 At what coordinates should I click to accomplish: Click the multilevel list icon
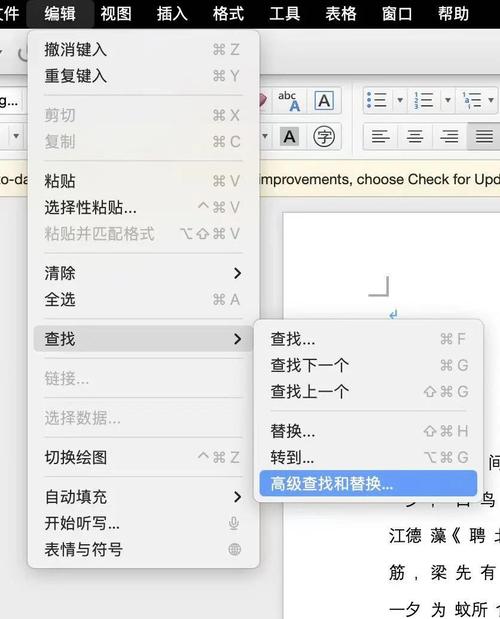(x=472, y=100)
